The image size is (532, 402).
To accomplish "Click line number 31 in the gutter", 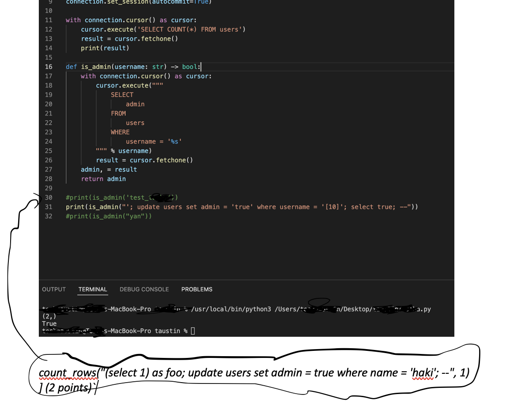I will coord(49,207).
